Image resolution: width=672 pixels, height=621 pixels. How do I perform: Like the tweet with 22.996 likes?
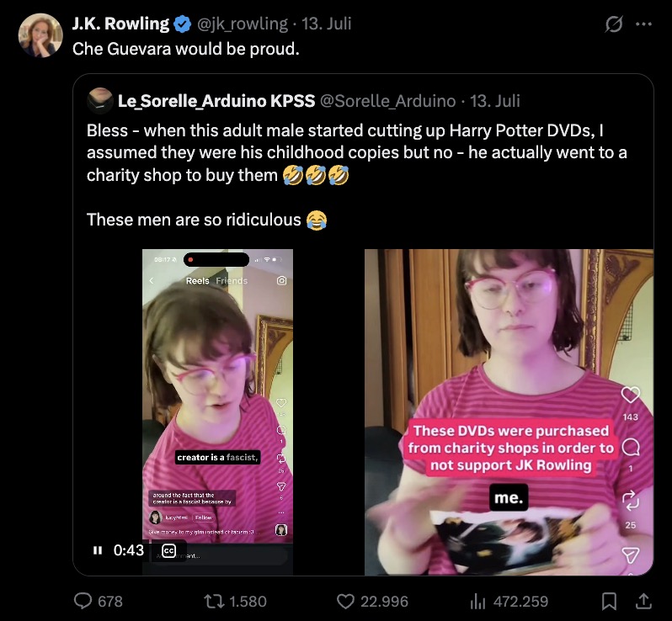pos(345,601)
